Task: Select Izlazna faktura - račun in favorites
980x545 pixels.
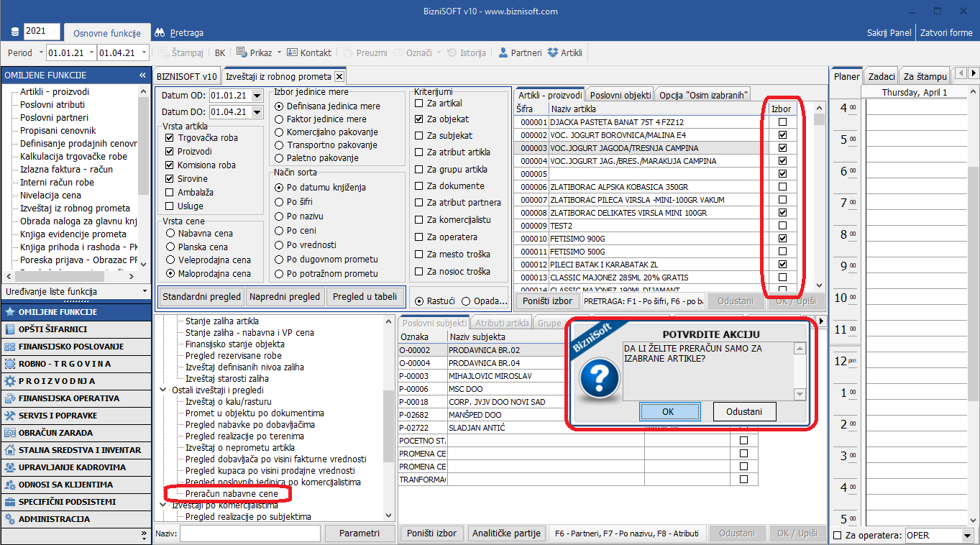Action: 66,170
